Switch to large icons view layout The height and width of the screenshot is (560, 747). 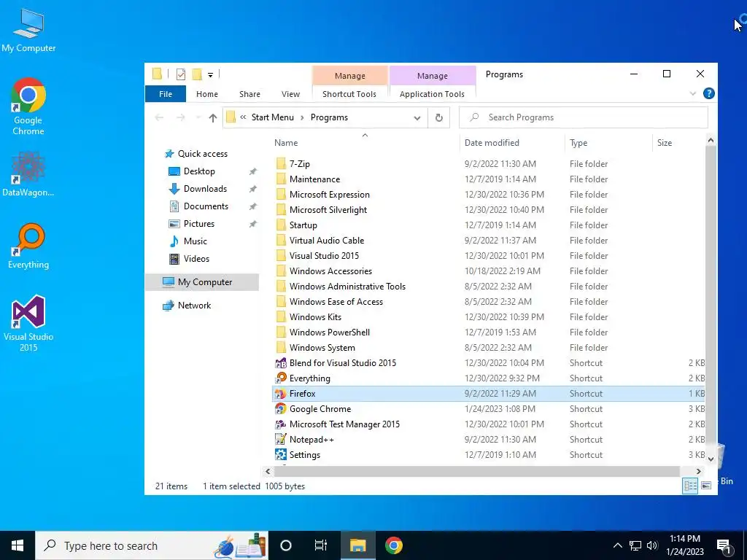tap(706, 486)
